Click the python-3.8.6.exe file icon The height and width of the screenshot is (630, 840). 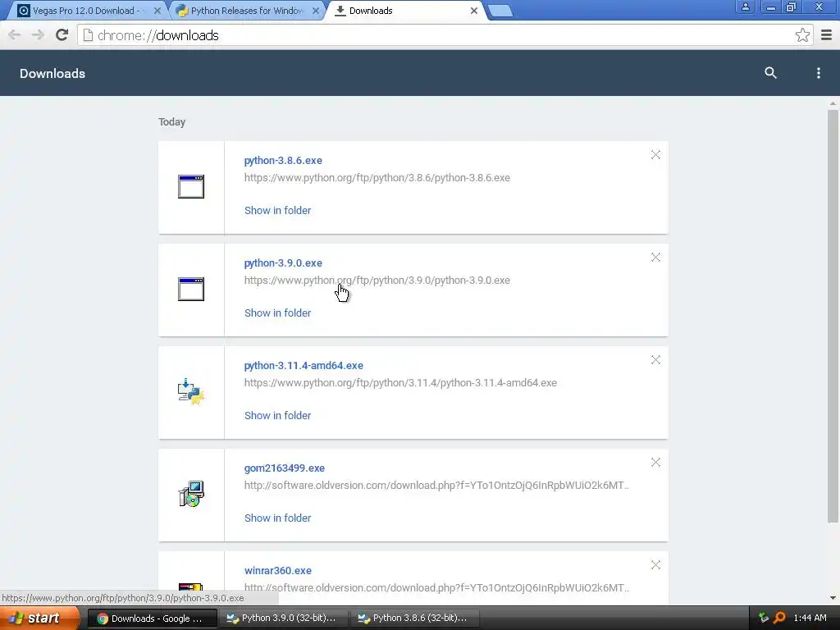[x=191, y=187]
